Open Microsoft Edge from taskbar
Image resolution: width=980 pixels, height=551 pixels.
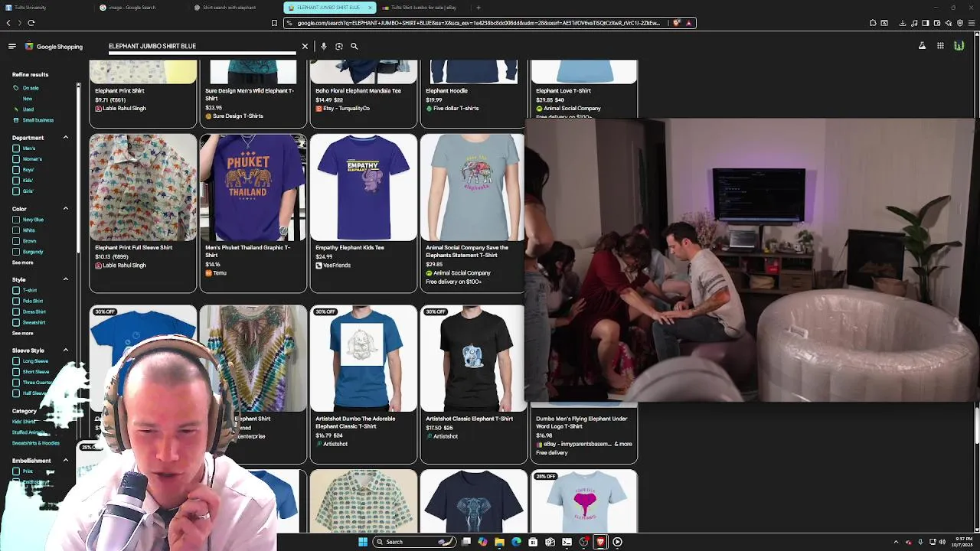click(516, 542)
